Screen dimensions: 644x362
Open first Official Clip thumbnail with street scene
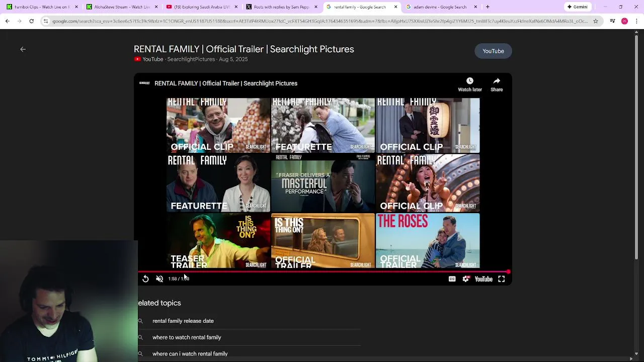(x=218, y=125)
